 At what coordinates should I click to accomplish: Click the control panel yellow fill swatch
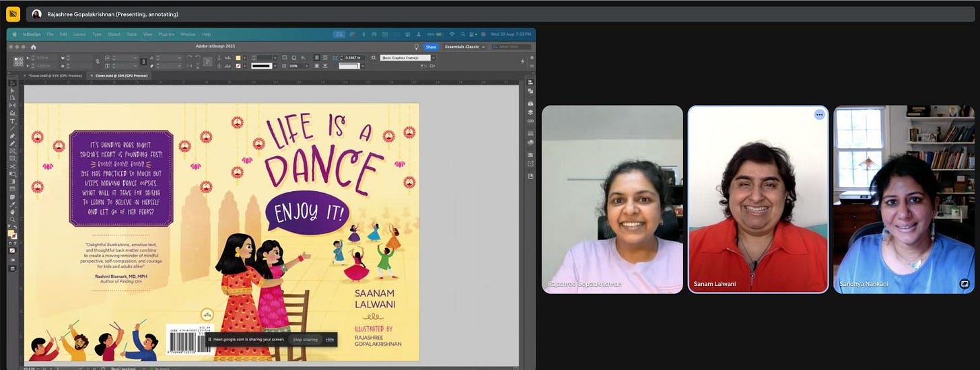(238, 58)
